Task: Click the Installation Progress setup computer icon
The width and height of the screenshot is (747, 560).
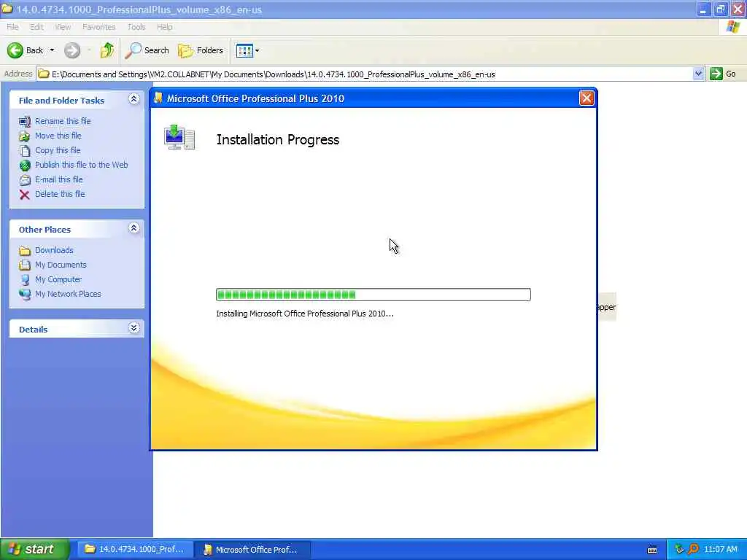Action: point(179,138)
